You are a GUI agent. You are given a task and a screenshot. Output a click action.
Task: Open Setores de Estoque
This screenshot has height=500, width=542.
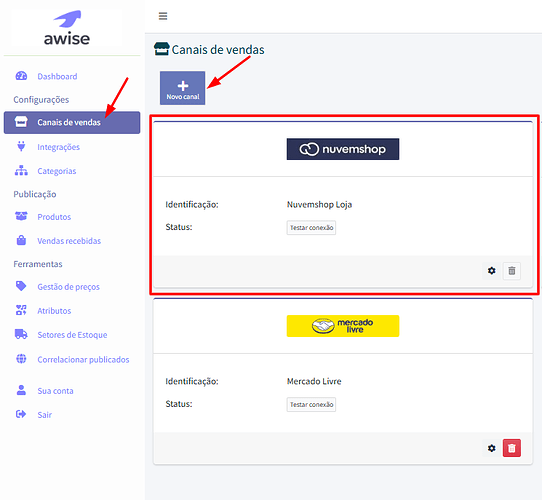72,335
